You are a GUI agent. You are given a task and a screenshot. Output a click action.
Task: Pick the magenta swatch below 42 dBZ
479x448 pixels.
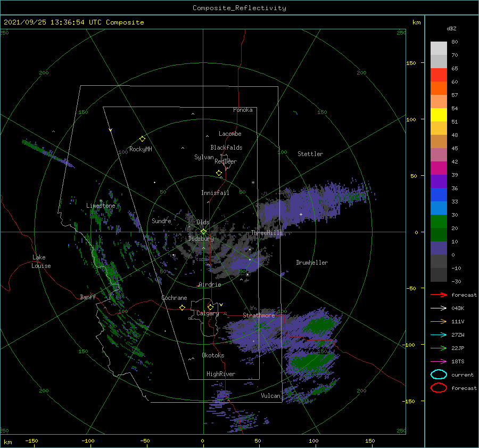tap(439, 168)
